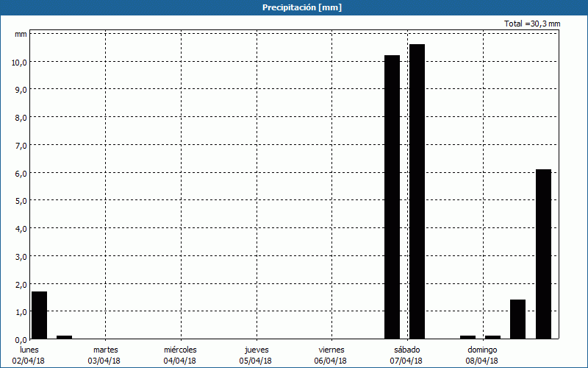Click the "sábado 07/04/18" axis label
The height and width of the screenshot is (368, 588).
(406, 355)
